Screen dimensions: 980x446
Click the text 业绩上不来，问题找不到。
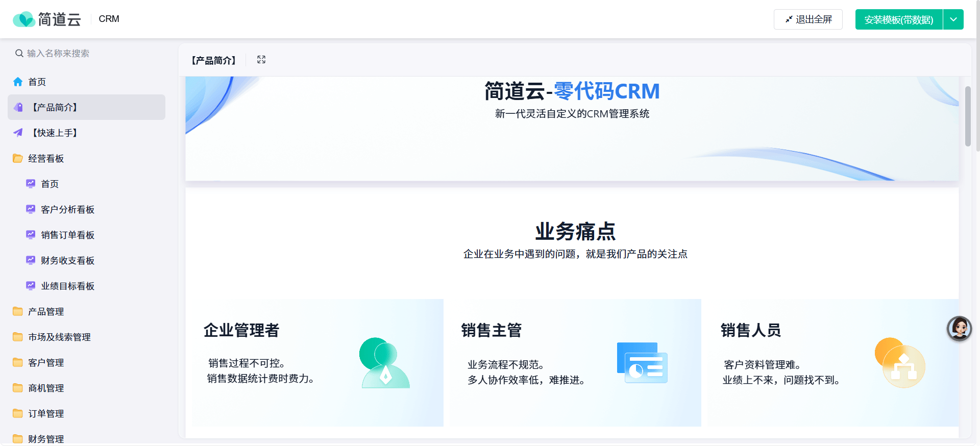click(781, 380)
